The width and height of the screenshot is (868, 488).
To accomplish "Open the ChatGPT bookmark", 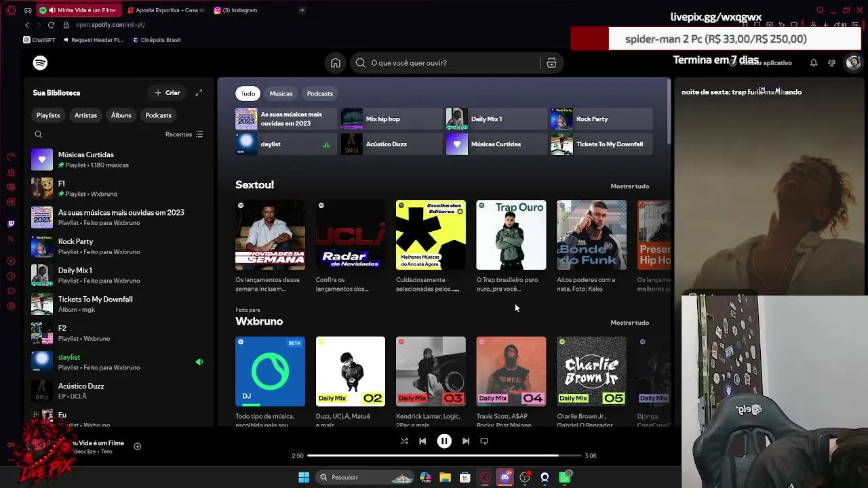I will click(x=39, y=40).
